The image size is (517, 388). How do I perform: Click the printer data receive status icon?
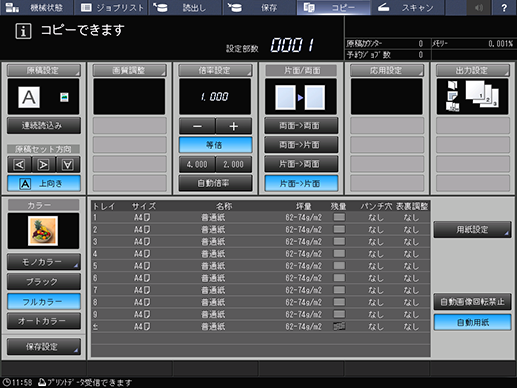[42, 382]
